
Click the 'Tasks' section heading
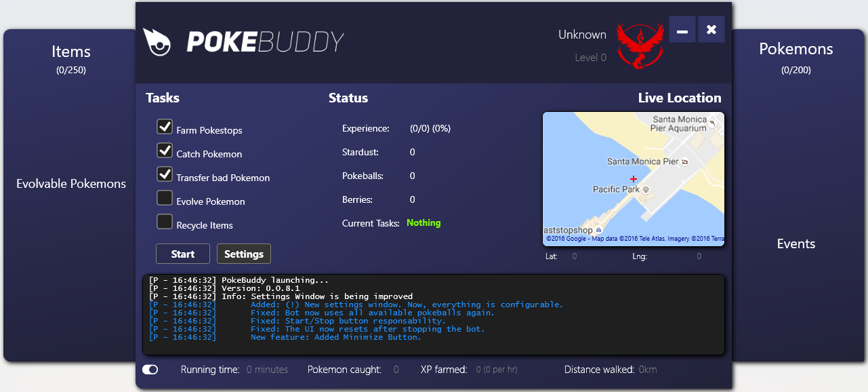[163, 98]
